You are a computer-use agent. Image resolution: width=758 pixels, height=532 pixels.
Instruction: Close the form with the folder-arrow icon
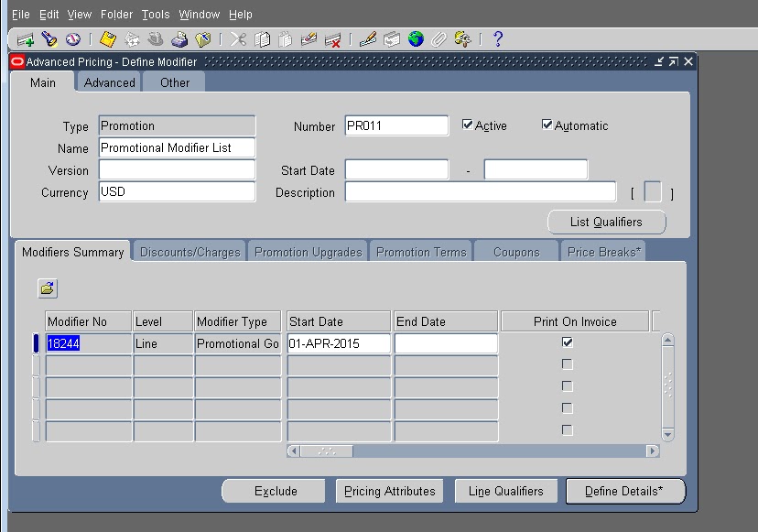click(x=203, y=39)
